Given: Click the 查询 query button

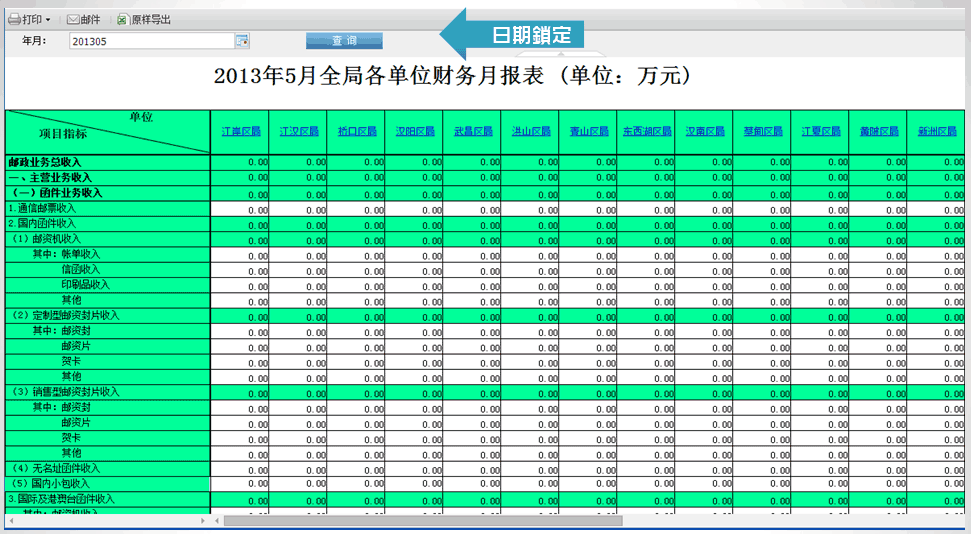Looking at the screenshot, I should (x=344, y=41).
